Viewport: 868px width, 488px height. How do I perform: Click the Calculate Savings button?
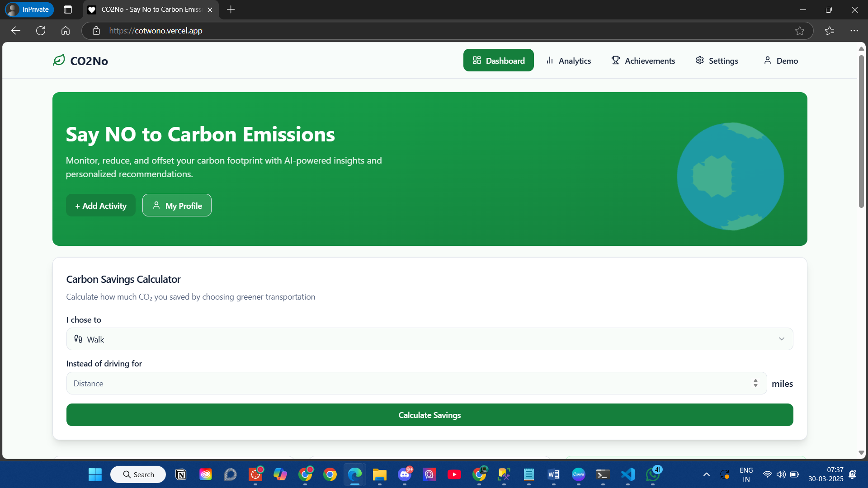click(429, 415)
